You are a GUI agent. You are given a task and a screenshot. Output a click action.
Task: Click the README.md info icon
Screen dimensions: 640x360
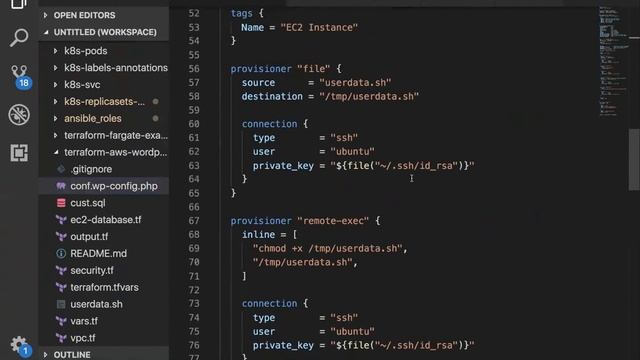click(x=61, y=253)
